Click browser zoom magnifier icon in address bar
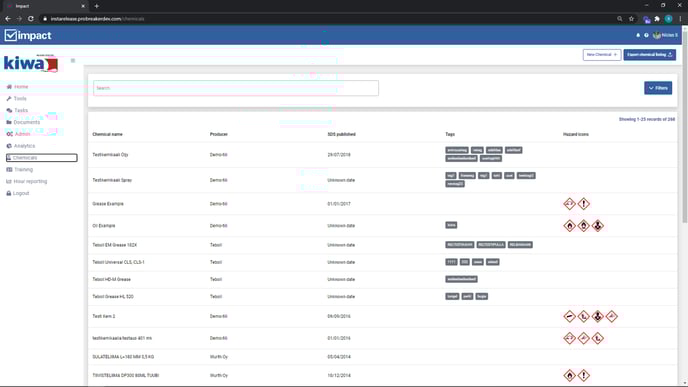 [x=620, y=19]
